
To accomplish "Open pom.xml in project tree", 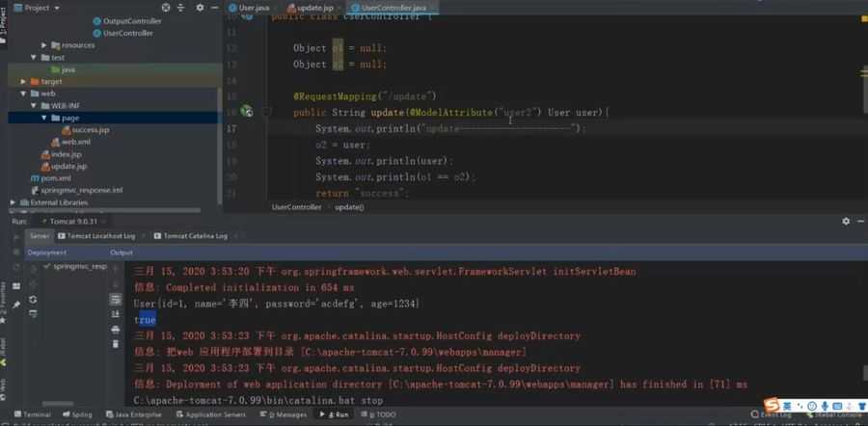I will [50, 178].
